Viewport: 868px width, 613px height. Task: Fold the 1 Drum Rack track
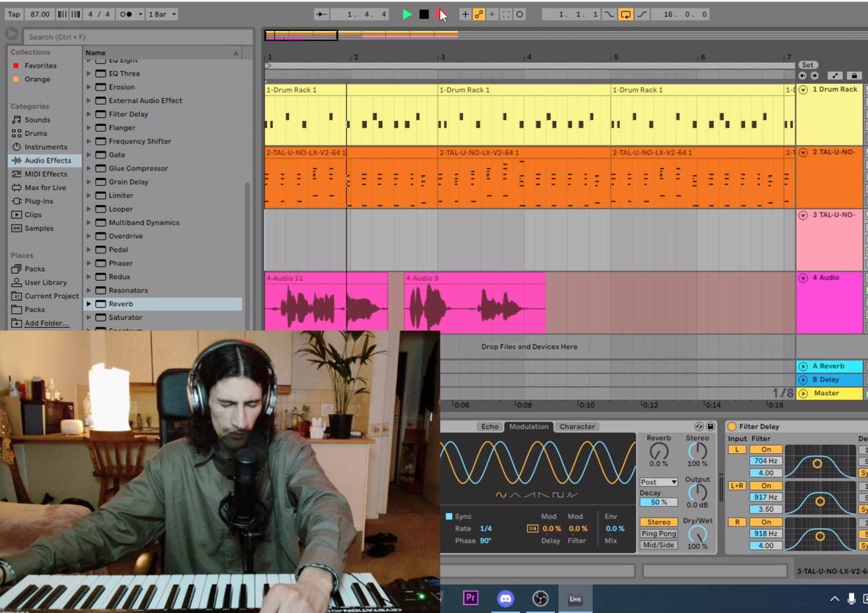click(803, 90)
